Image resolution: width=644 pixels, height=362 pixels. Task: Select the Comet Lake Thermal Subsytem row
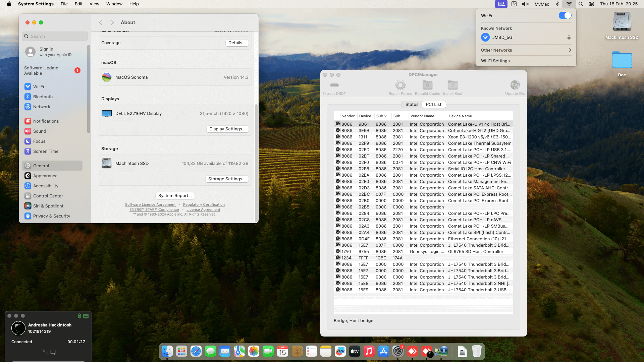[423, 143]
